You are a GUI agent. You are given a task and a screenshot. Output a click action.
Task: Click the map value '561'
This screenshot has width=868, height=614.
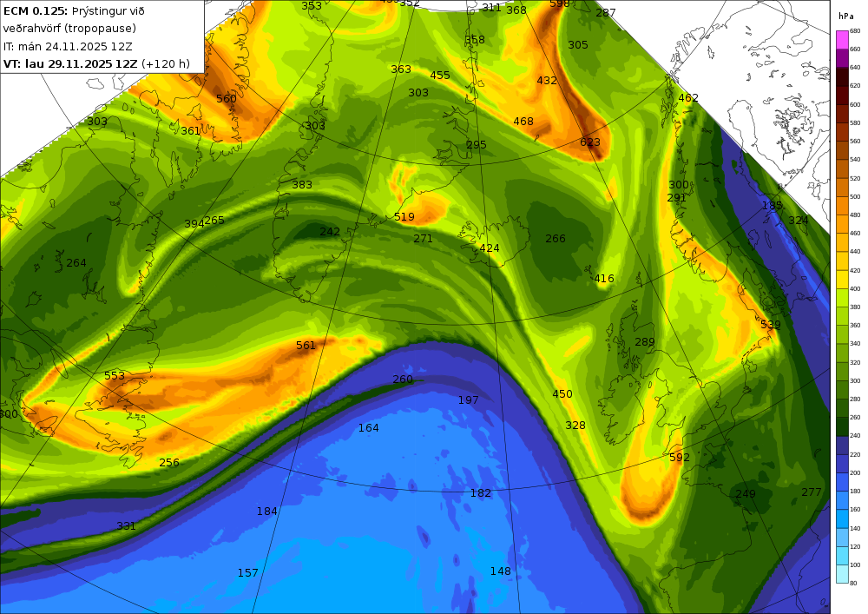[306, 346]
